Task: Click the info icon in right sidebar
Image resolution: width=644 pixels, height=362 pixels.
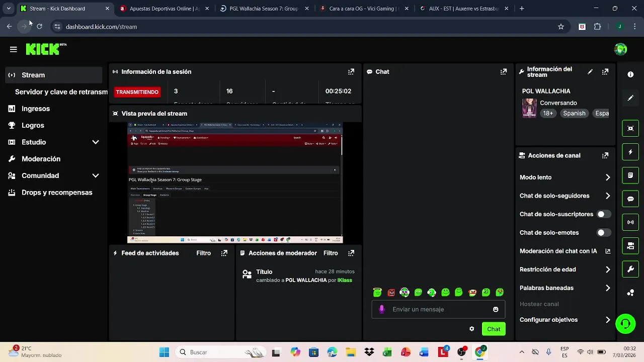Action: coord(630,74)
